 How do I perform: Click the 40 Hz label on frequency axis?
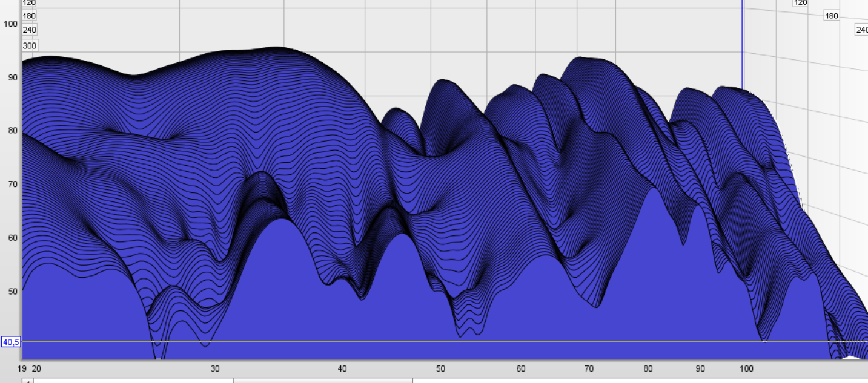coord(342,368)
